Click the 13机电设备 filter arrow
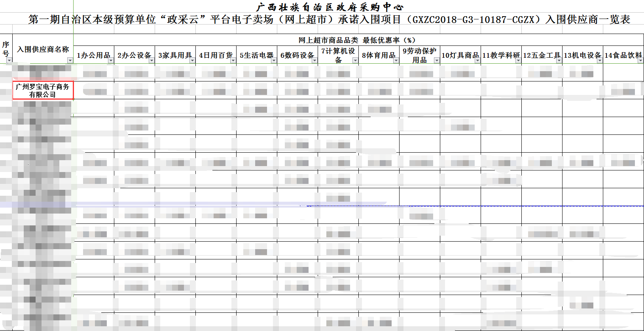 click(x=600, y=61)
